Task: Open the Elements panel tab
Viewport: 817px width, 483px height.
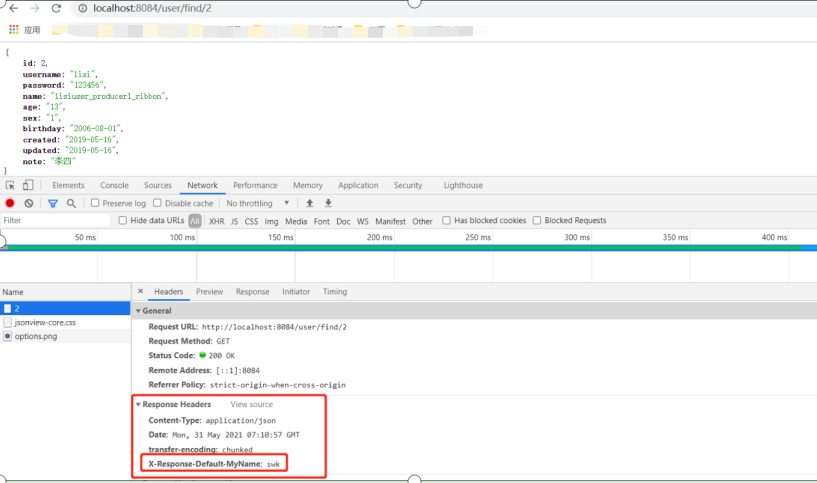Action: pos(68,185)
